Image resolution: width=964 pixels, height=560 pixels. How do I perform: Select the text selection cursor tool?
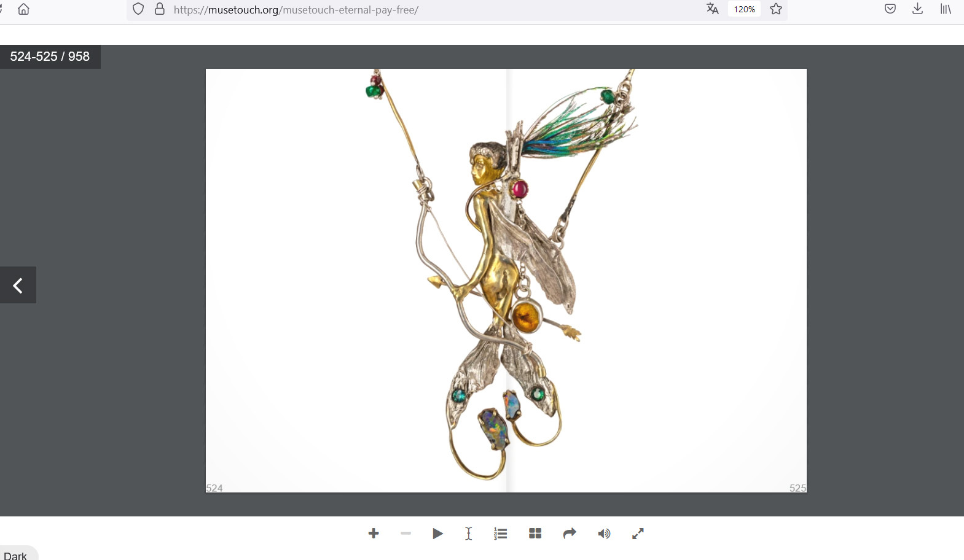469,534
